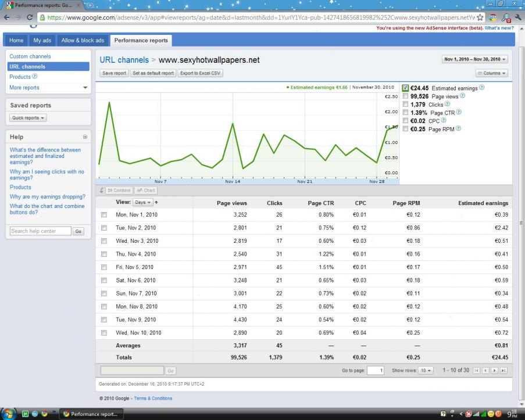Open the Products help question mark icon

(35, 77)
